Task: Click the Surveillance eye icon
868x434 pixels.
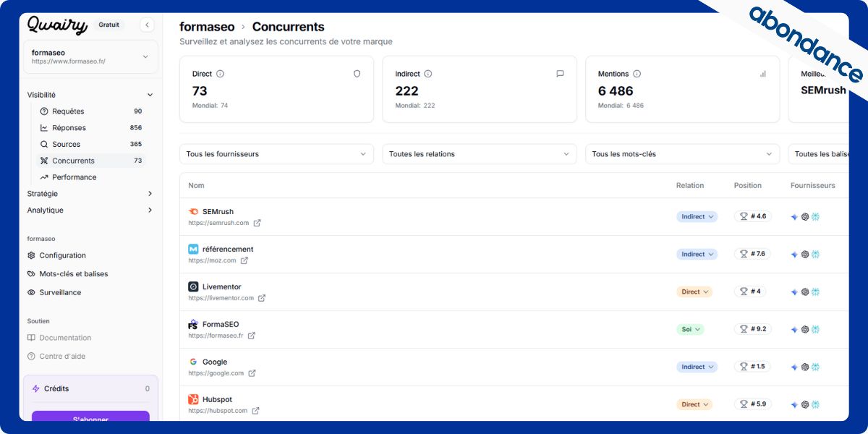Action: pos(31,293)
